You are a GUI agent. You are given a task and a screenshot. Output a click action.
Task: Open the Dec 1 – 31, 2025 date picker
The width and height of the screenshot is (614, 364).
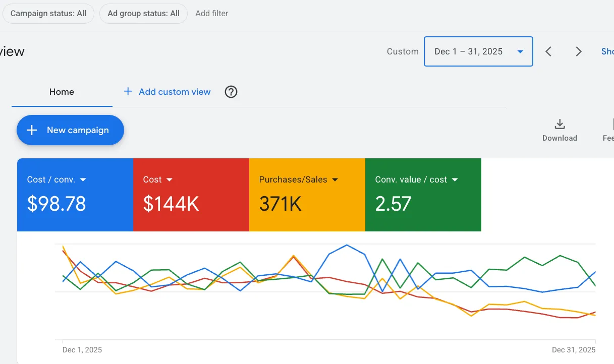point(478,51)
